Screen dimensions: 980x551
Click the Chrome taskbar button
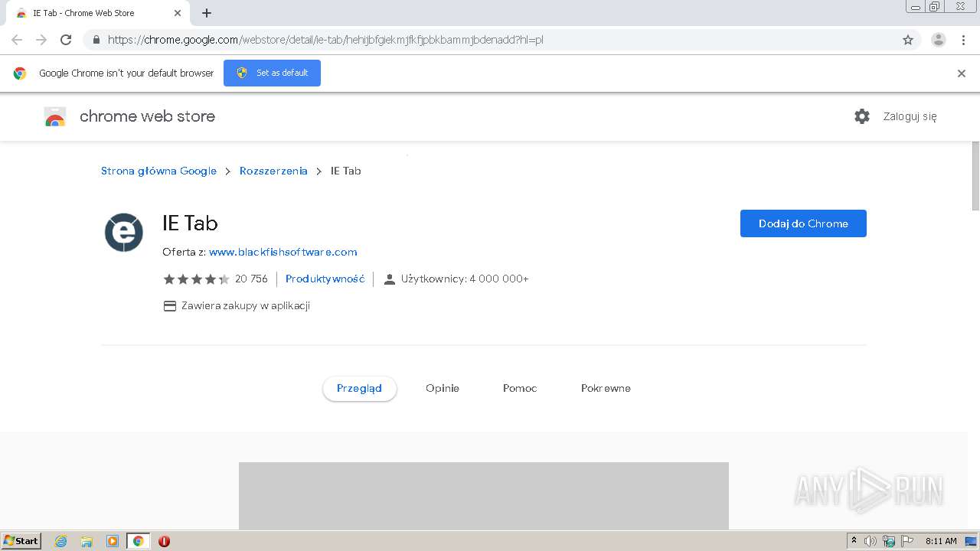[138, 541]
